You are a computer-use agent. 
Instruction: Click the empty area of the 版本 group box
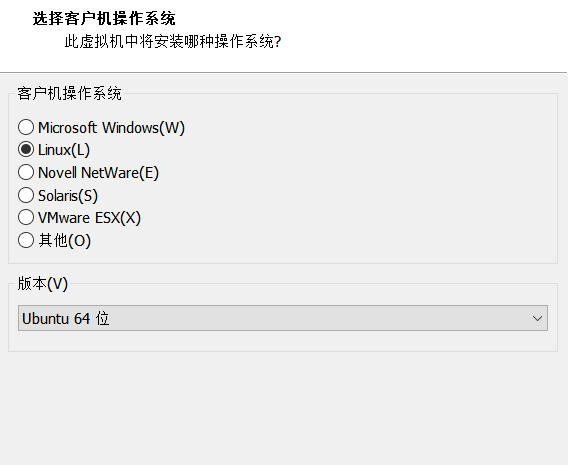(283, 341)
